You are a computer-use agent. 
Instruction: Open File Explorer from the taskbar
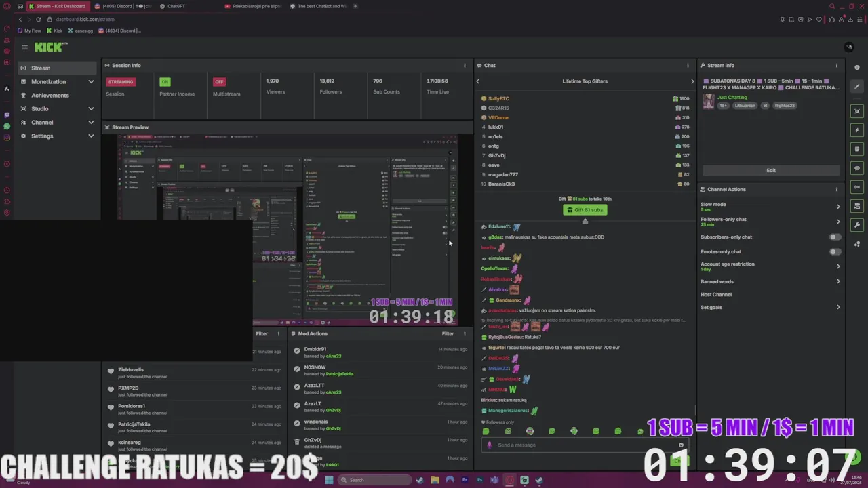click(435, 480)
